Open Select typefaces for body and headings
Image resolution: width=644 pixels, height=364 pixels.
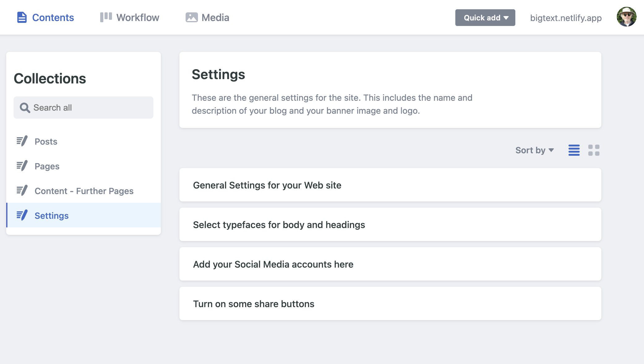(x=390, y=224)
